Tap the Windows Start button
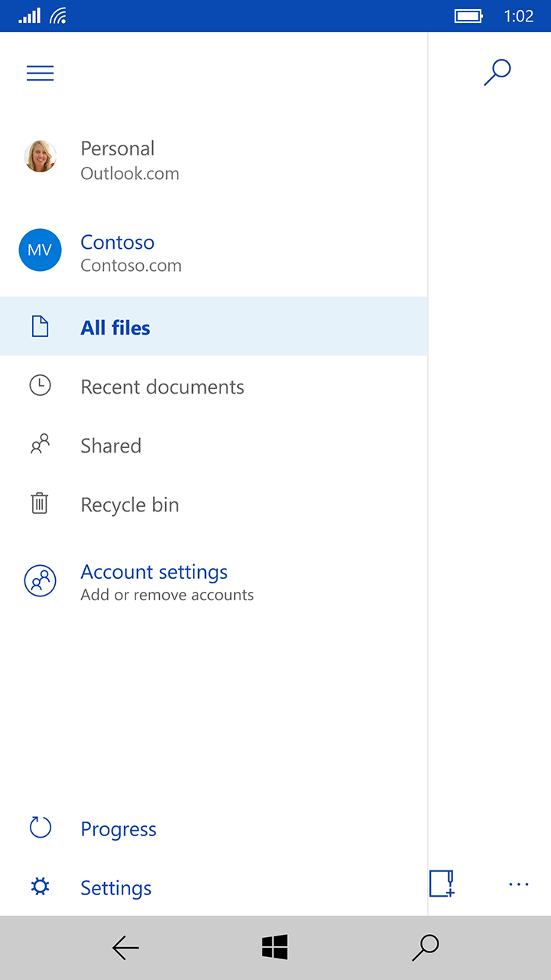The width and height of the screenshot is (551, 980). pos(275,948)
